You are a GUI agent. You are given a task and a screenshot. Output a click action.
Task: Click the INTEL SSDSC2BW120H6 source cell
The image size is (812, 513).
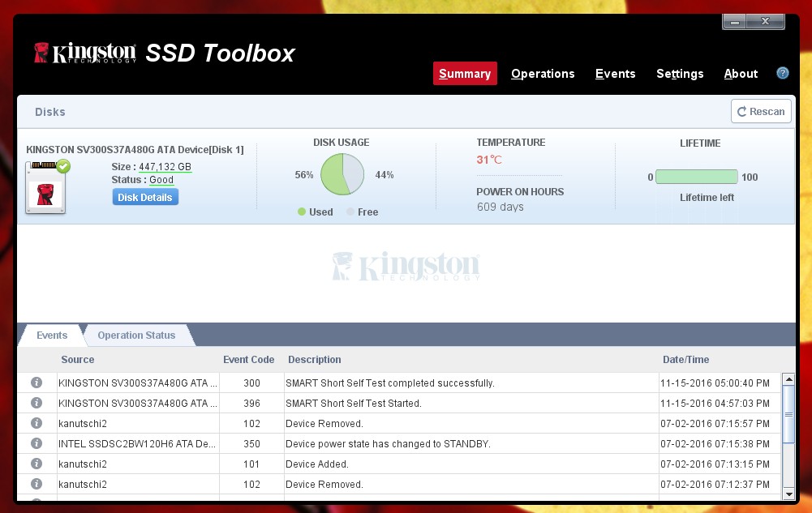(137, 443)
